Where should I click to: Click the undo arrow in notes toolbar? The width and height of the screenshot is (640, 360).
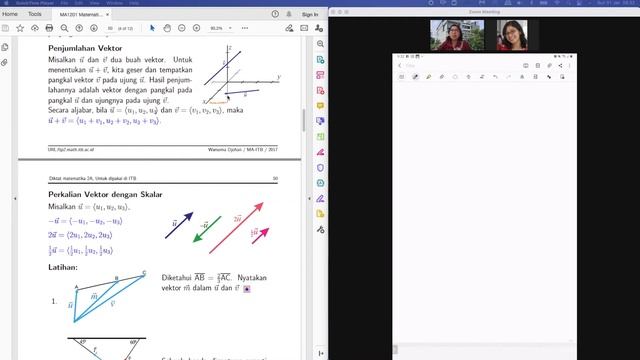point(495,77)
